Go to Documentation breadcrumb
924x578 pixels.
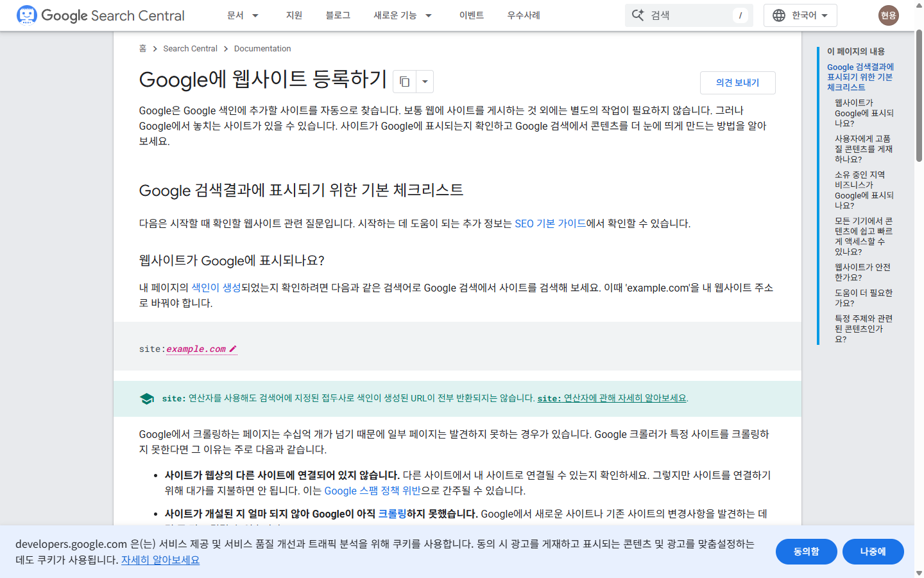[x=262, y=49]
